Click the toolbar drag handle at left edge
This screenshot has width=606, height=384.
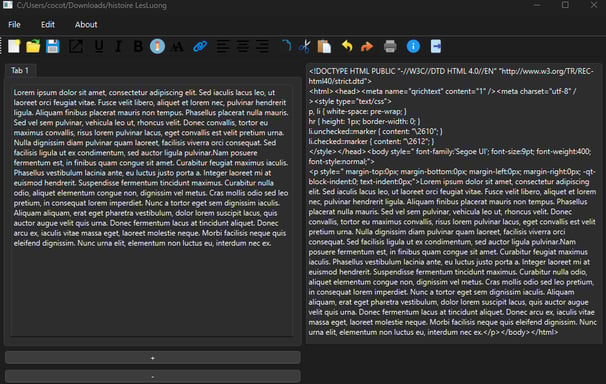[x=2, y=46]
